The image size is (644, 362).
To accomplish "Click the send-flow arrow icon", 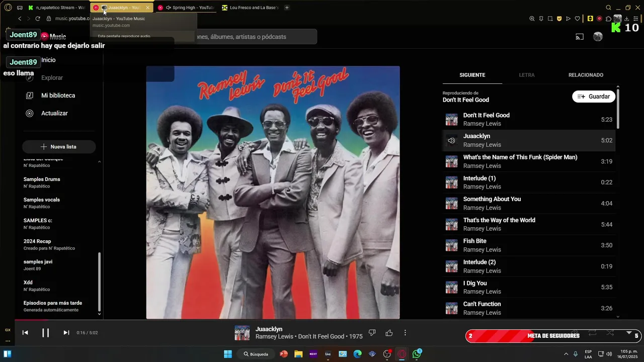I will click(568, 19).
